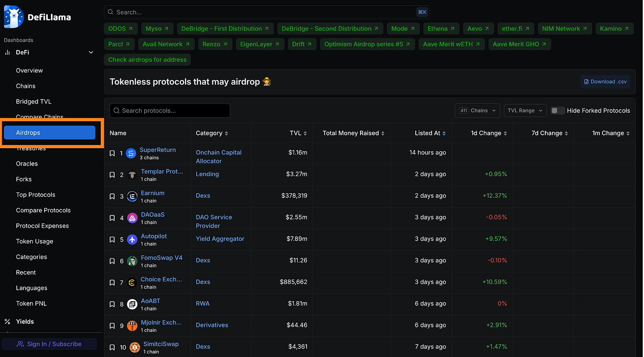
Task: Open Aave Merit GHO link
Action: [x=519, y=44]
